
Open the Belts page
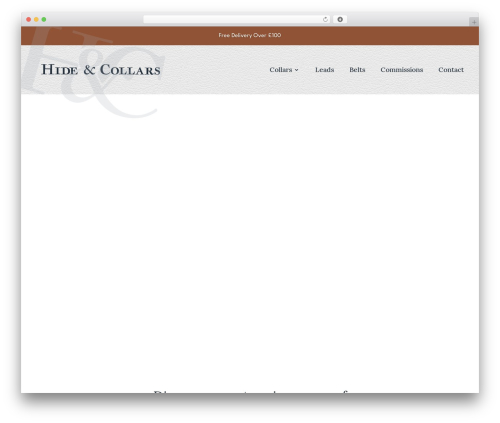click(357, 70)
